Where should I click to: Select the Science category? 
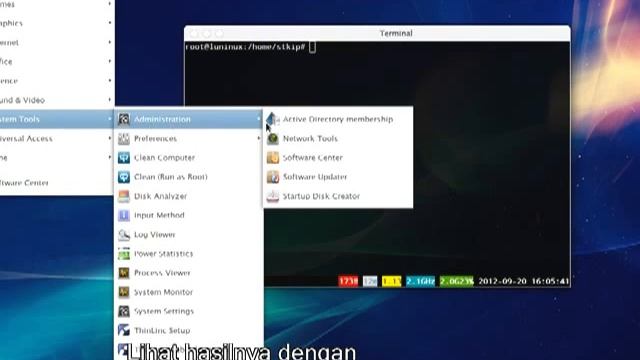click(x=57, y=81)
